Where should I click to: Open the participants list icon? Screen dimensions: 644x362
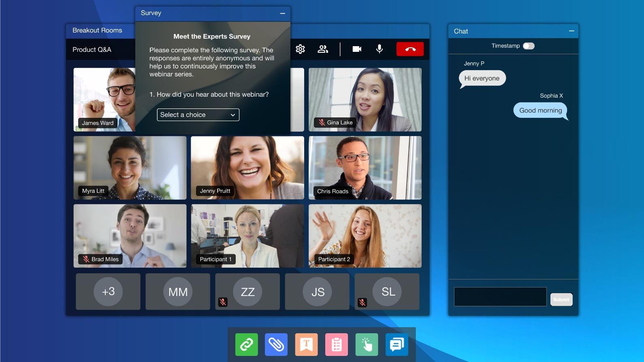(323, 49)
